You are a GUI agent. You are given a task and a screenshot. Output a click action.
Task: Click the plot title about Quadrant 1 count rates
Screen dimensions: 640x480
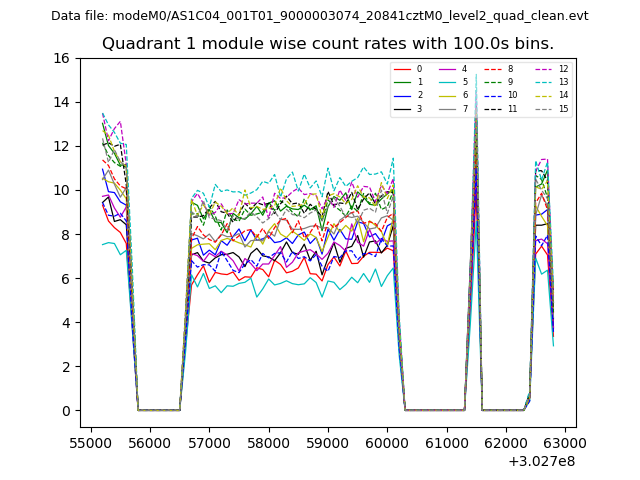click(328, 44)
